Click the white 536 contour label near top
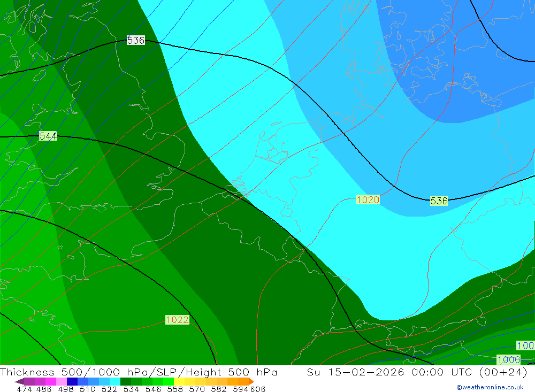 pos(136,40)
